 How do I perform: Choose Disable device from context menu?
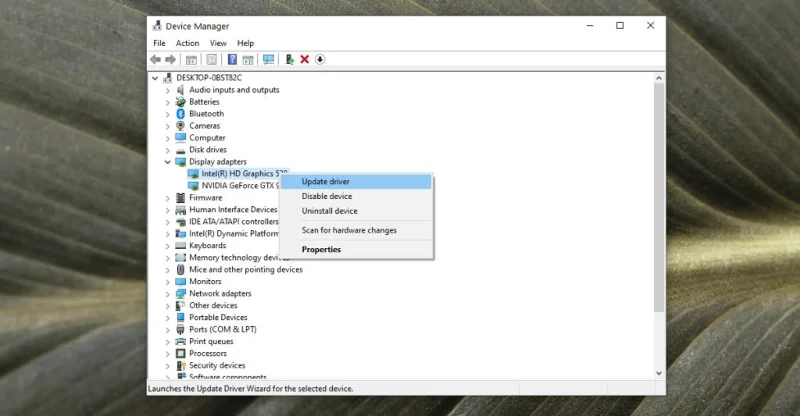pos(356,197)
